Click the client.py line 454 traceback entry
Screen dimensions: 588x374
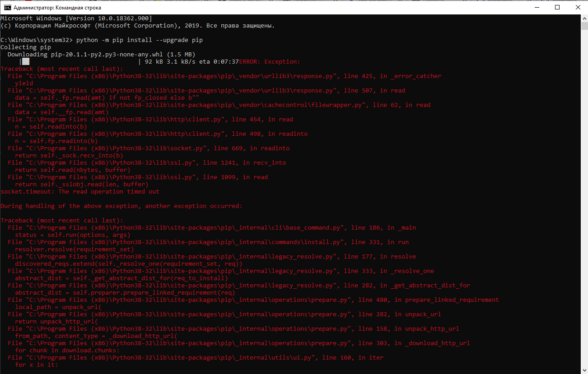pos(150,120)
